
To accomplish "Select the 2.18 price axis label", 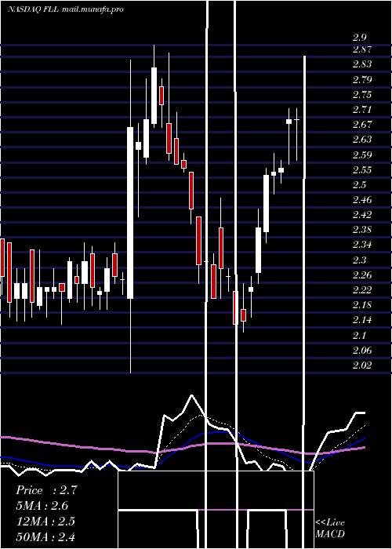I will click(362, 305).
